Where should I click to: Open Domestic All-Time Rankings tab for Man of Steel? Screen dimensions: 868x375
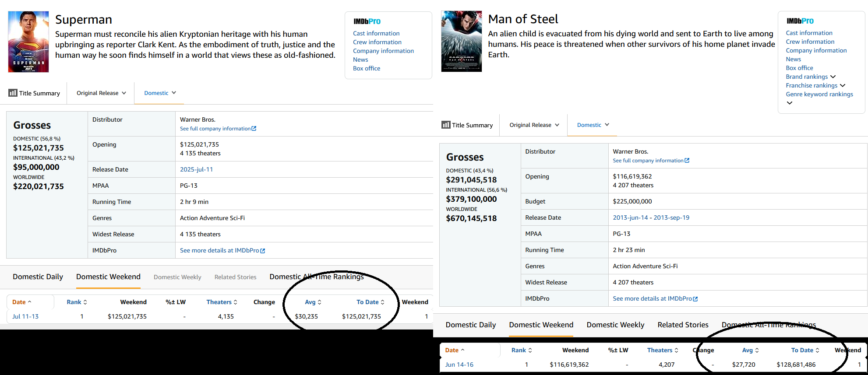769,325
